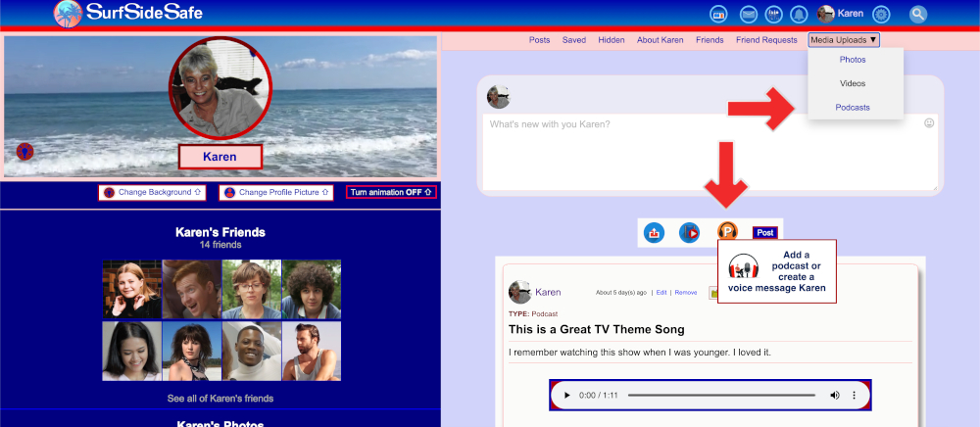Click the Change Background button

click(152, 192)
